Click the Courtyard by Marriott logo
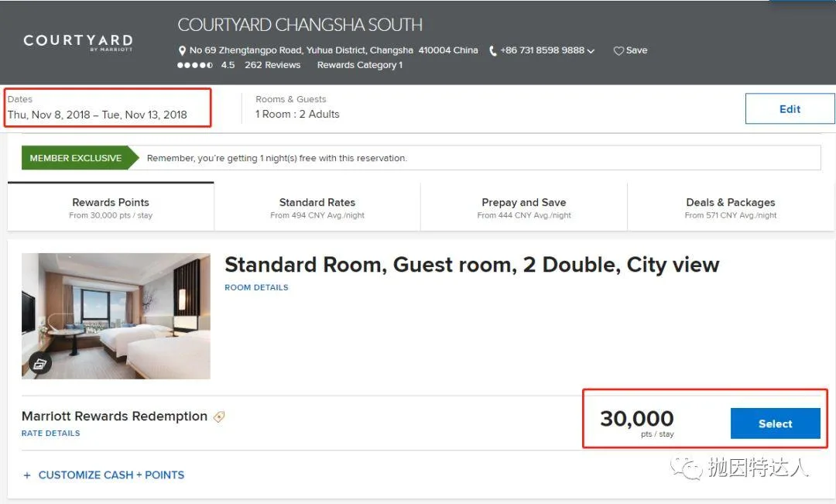Image resolution: width=836 pixels, height=504 pixels. 78,42
